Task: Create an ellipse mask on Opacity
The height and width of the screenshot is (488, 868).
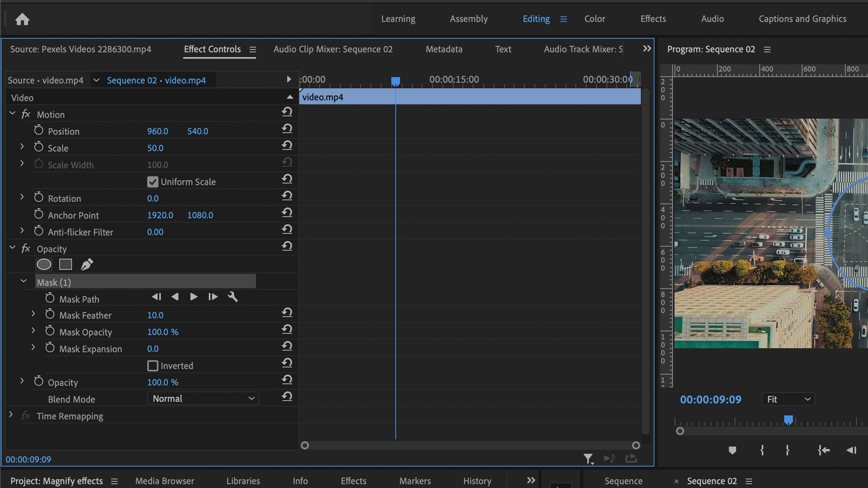Action: (x=44, y=264)
